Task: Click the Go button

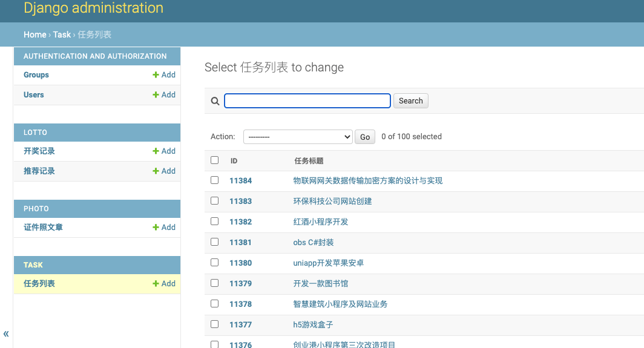Action: pyautogui.click(x=365, y=137)
